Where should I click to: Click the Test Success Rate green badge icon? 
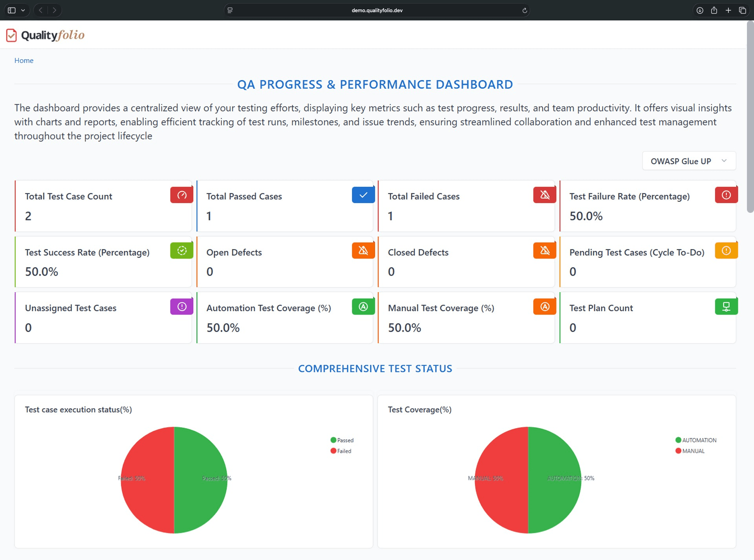click(181, 251)
